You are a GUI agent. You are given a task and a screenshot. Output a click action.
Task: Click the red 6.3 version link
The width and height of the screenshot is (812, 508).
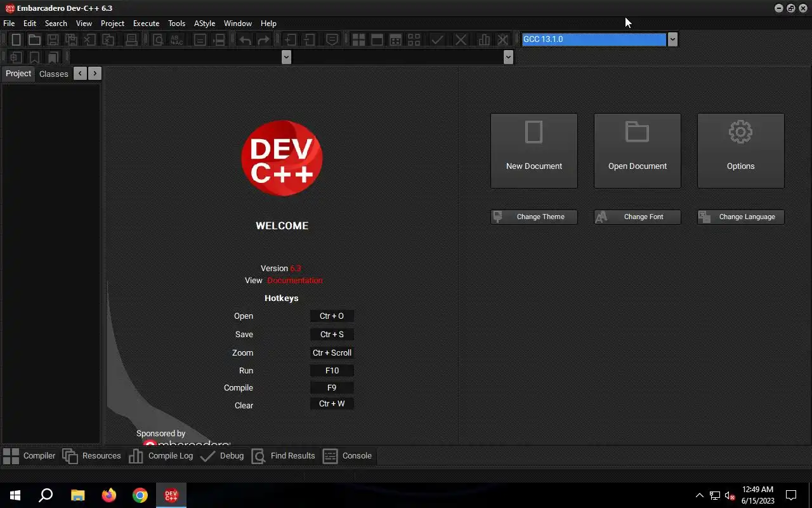(296, 268)
